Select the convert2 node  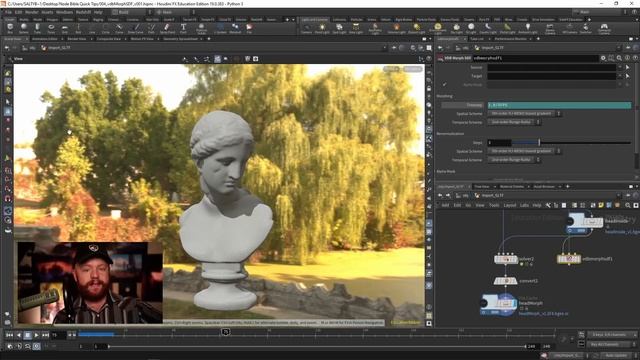pos(505,281)
